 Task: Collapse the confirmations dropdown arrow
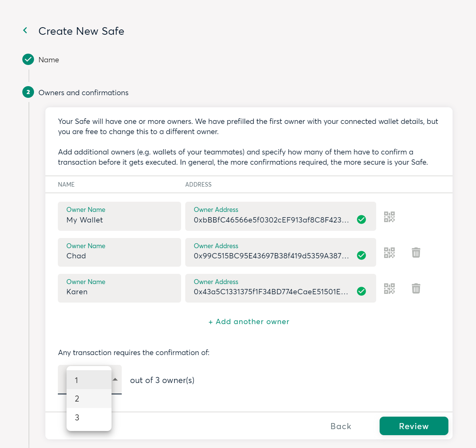pyautogui.click(x=115, y=379)
